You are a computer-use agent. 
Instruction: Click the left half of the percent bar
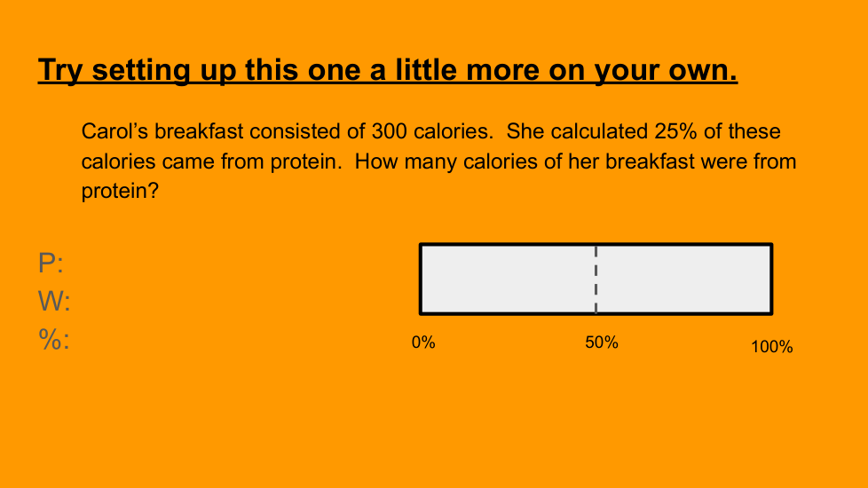click(508, 279)
